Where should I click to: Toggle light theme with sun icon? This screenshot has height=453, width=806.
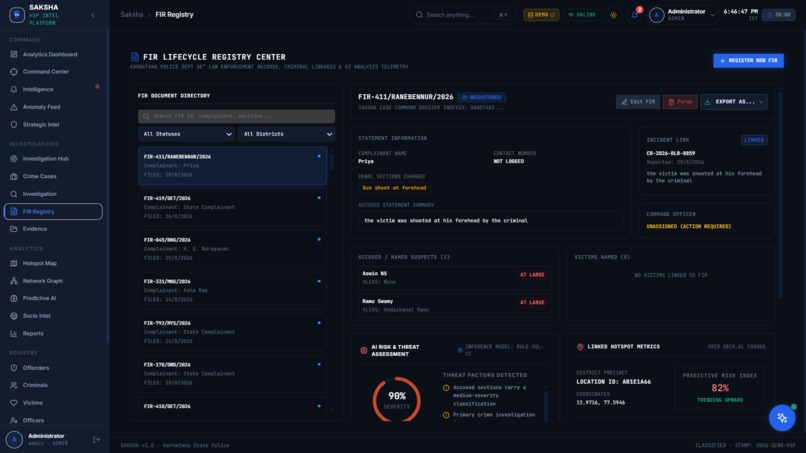[613, 15]
